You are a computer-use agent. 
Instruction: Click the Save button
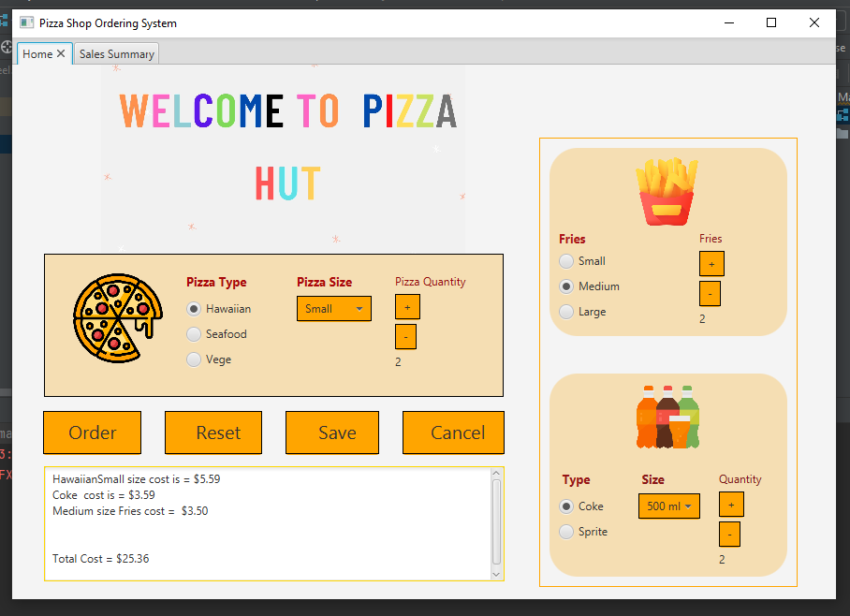pyautogui.click(x=332, y=433)
